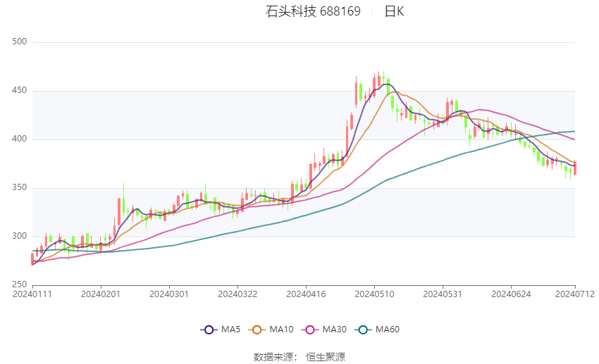Click the 20240301 date label
This screenshot has height=364, width=599.
[x=169, y=294]
